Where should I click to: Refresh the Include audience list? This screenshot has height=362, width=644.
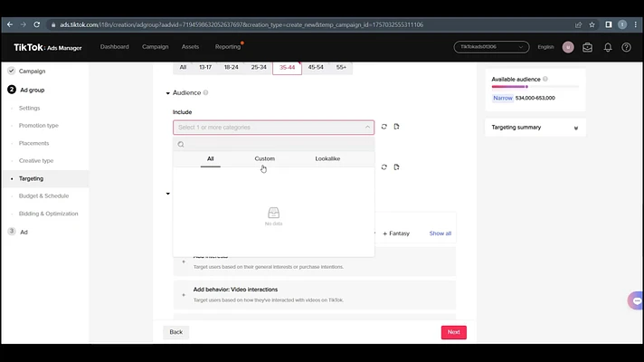[x=384, y=128]
